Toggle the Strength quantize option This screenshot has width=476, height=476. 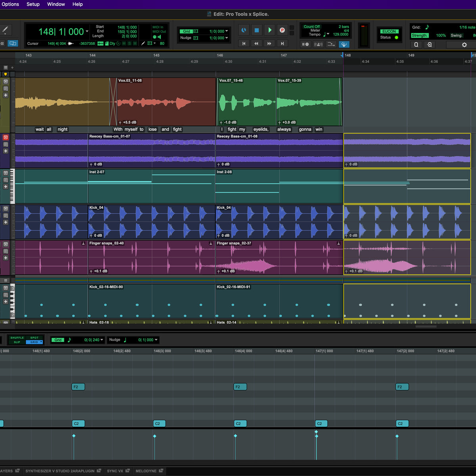(x=420, y=35)
